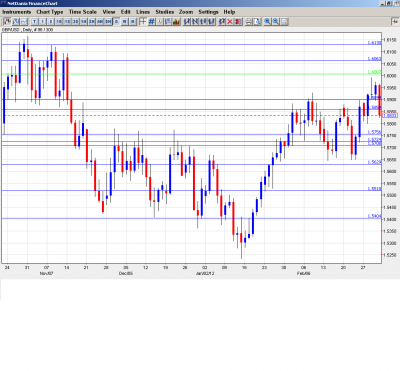This screenshot has height=371, width=400.
Task: Open the Chart Type menu
Action: click(x=50, y=12)
